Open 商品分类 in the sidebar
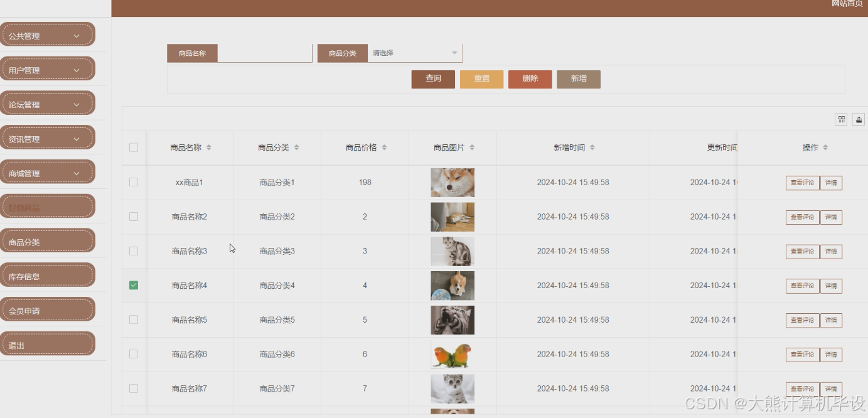The width and height of the screenshot is (868, 418). coord(46,242)
